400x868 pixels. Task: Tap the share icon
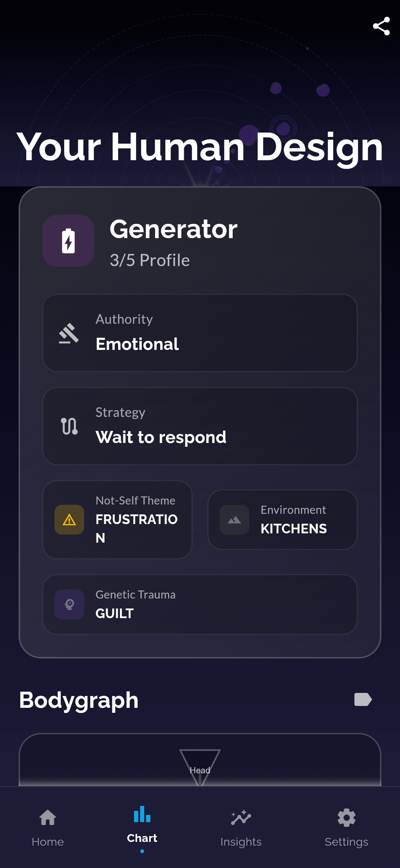pos(381,26)
